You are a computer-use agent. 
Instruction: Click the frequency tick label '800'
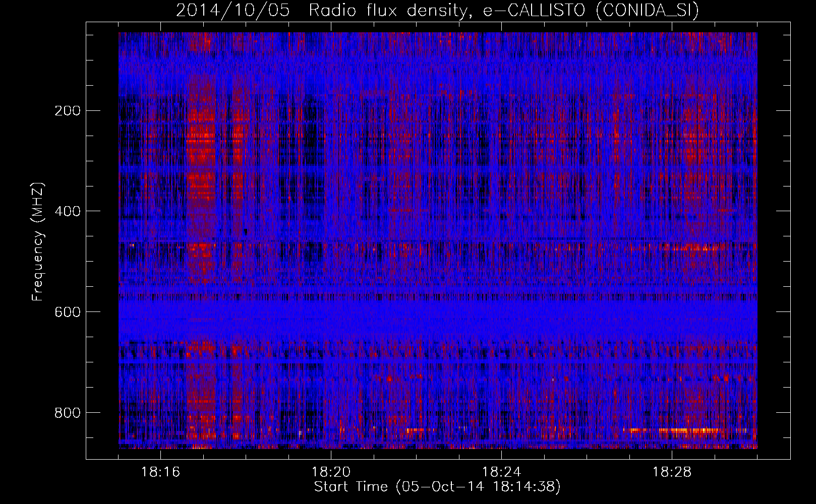[x=67, y=413]
